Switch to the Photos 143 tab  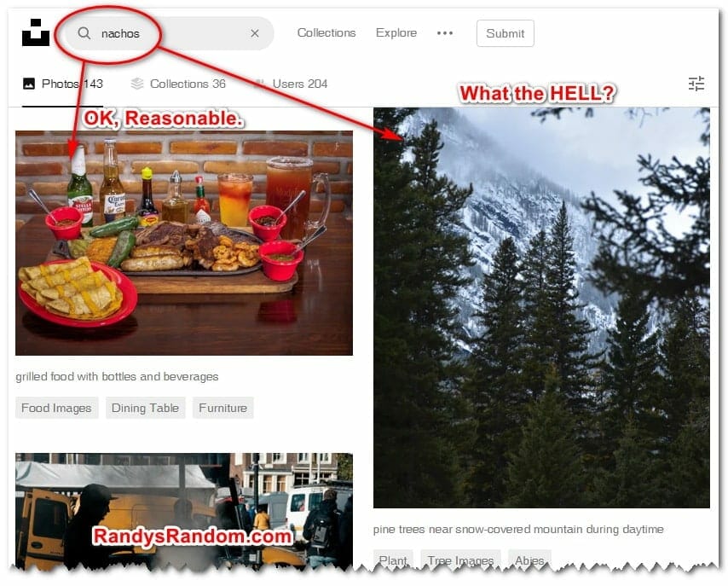click(63, 84)
